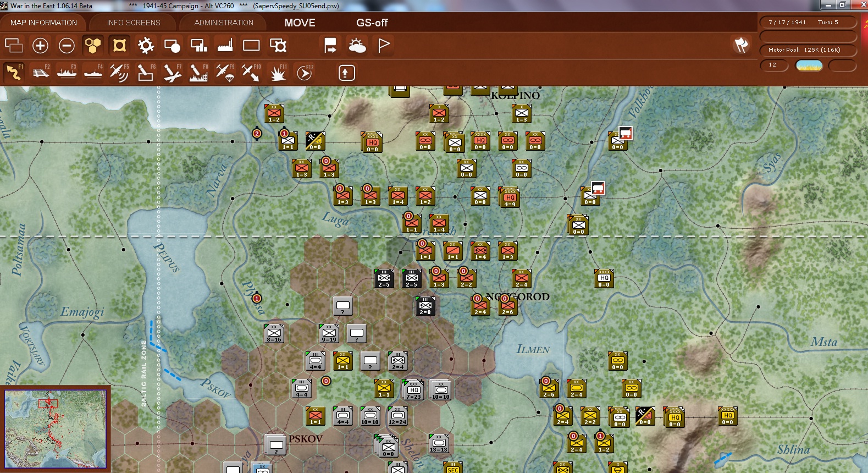The image size is (868, 473).
Task: Toggle the honeycomb hex grid display
Action: 93,45
